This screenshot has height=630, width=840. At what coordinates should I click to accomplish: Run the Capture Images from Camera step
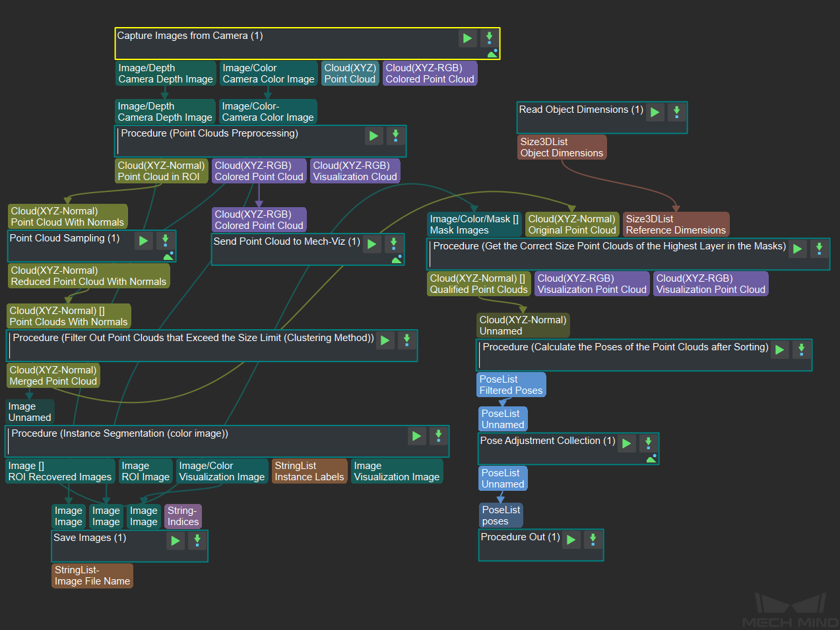pos(467,38)
